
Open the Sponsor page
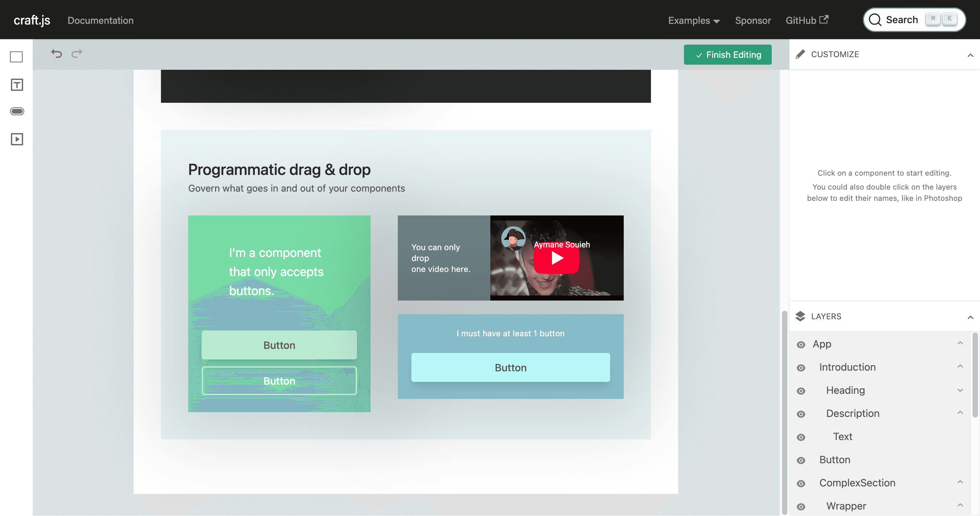(752, 20)
